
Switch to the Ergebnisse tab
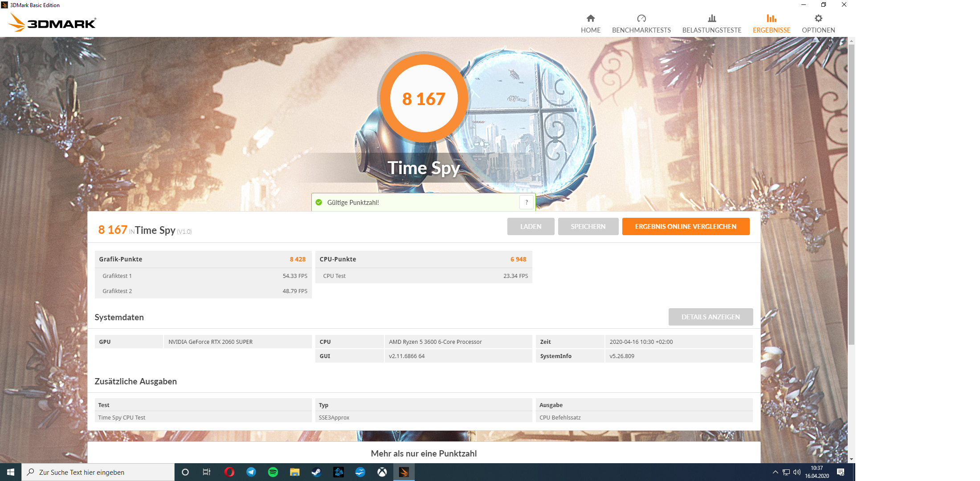[771, 24]
